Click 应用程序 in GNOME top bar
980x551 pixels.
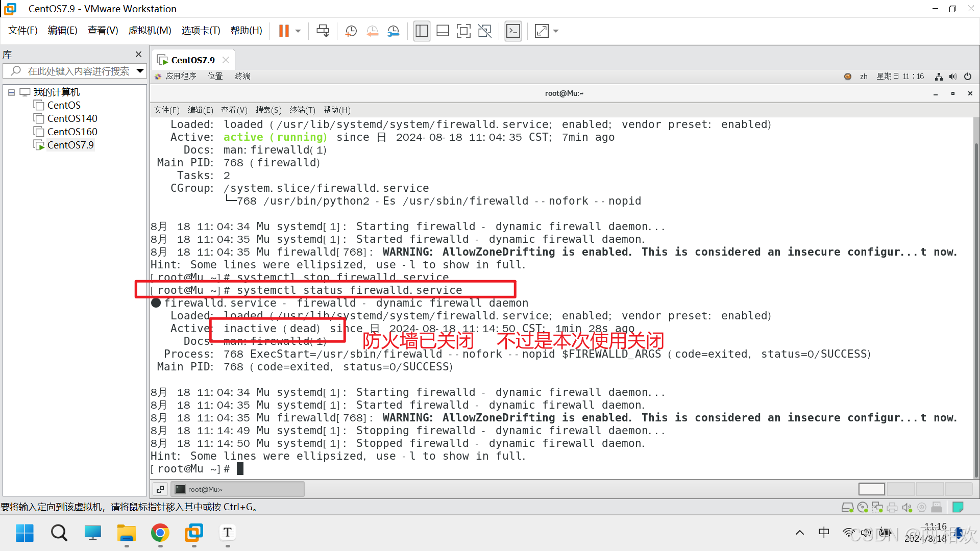tap(181, 77)
